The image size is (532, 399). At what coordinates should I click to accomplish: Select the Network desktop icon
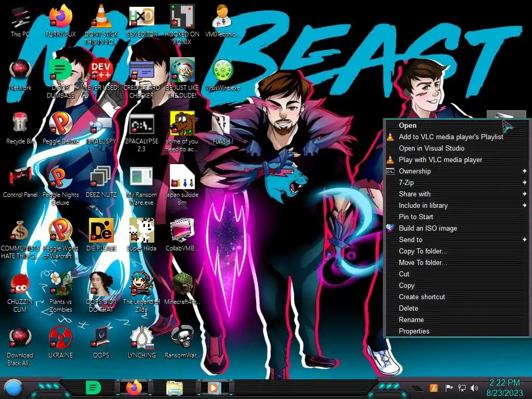click(20, 75)
